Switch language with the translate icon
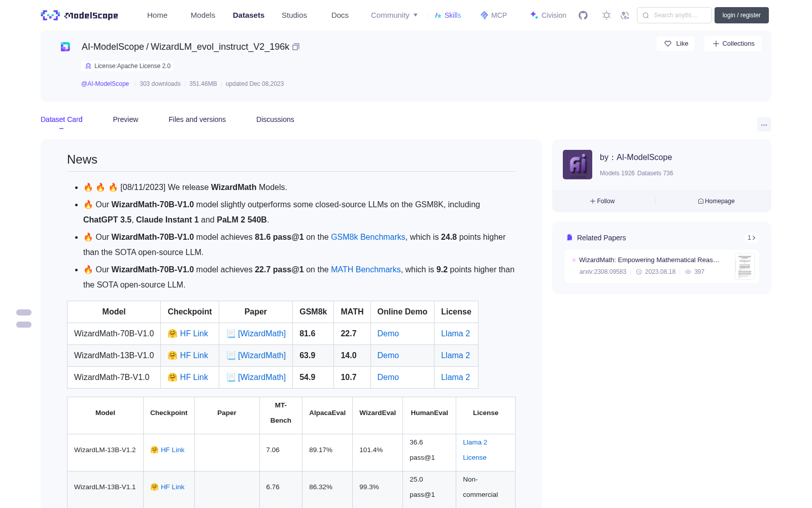Image resolution: width=812 pixels, height=508 pixels. (625, 15)
